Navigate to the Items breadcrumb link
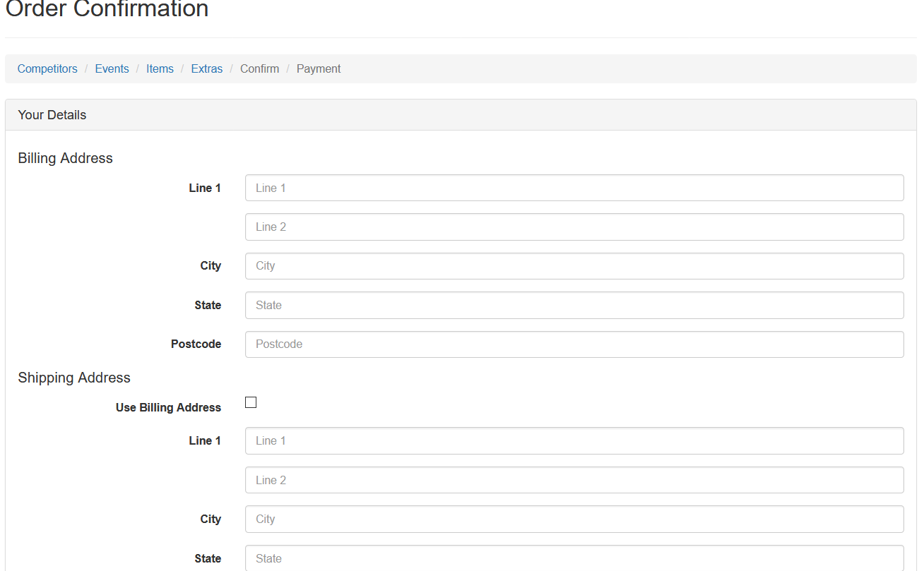Viewport: 924px width, 571px height. [160, 68]
